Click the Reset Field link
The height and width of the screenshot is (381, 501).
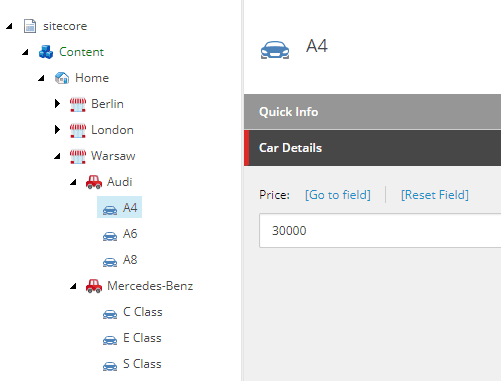pyautogui.click(x=435, y=195)
